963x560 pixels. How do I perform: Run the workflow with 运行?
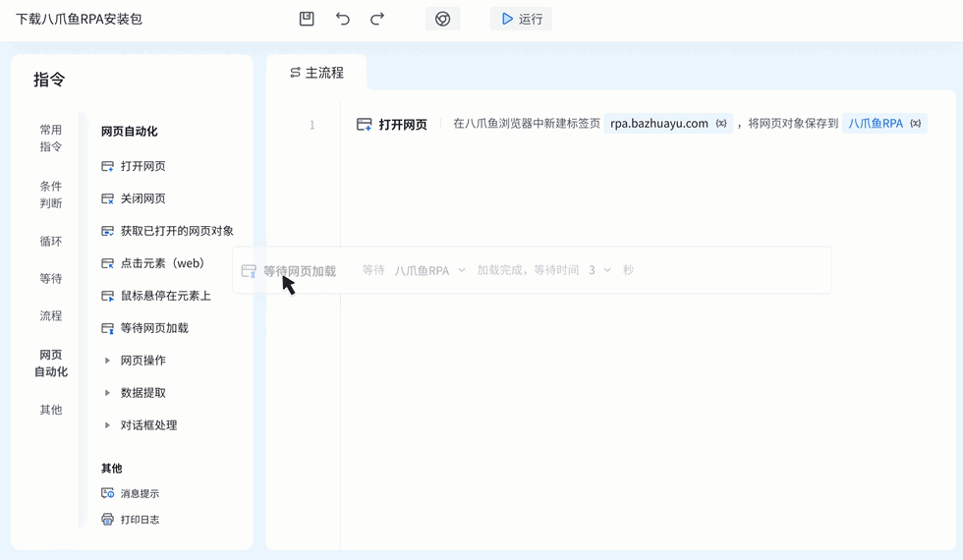coord(521,19)
